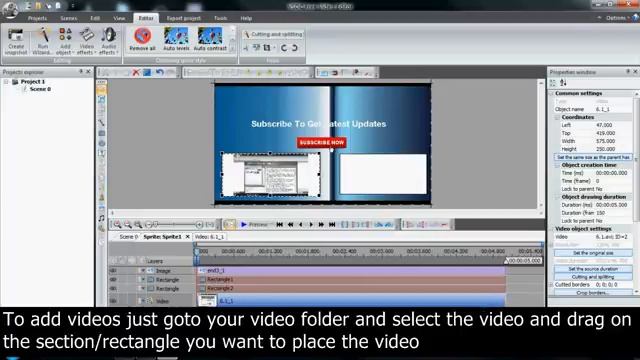640x360 pixels.
Task: Click the timeline zoom-in plus button
Action: click(199, 224)
